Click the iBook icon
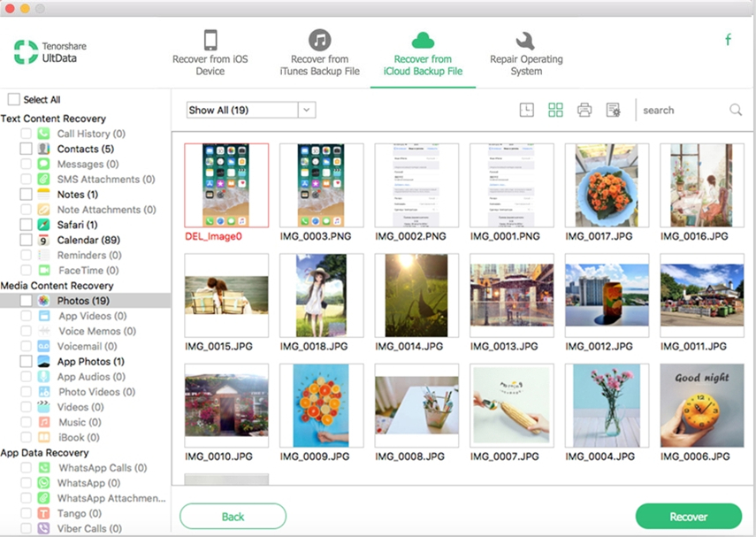The image size is (756, 537). tap(44, 437)
